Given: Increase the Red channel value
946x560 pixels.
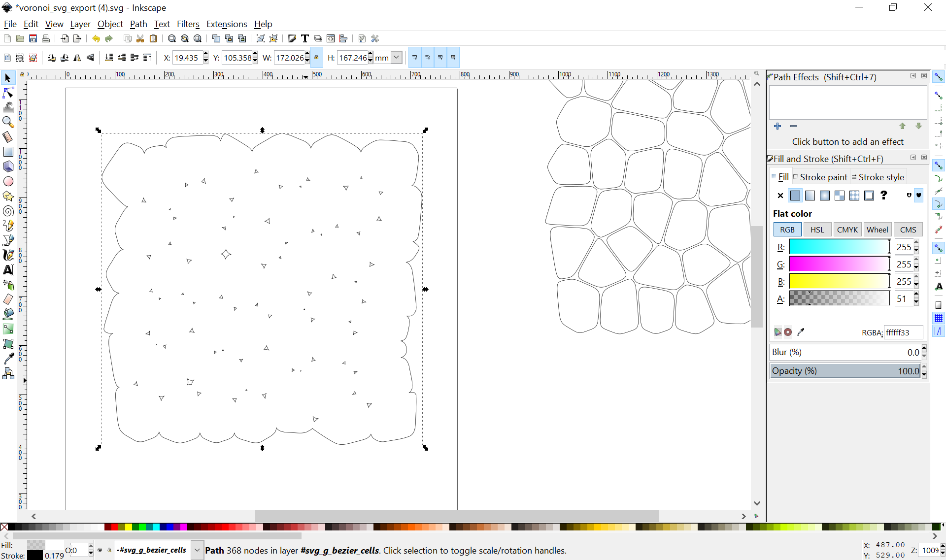Looking at the screenshot, I should pos(916,243).
